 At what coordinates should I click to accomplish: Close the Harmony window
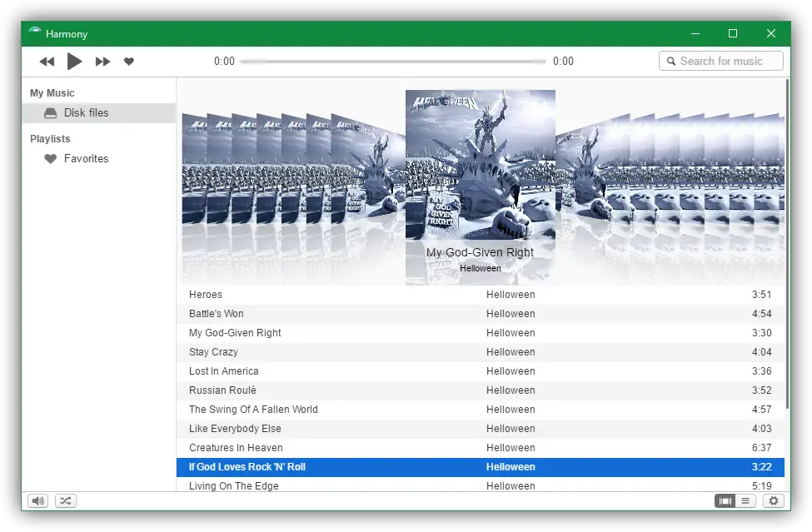pos(771,33)
